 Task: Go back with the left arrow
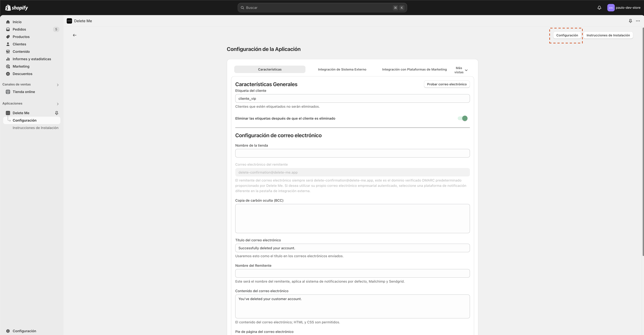(75, 35)
